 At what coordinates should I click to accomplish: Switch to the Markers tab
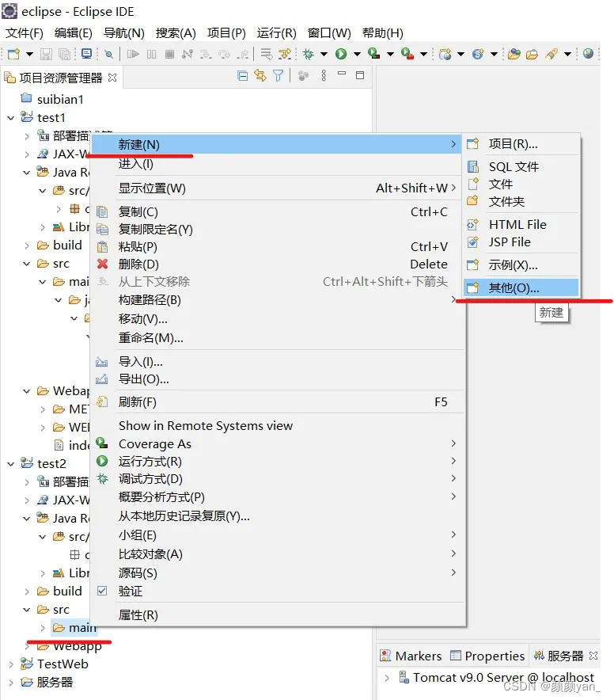411,656
